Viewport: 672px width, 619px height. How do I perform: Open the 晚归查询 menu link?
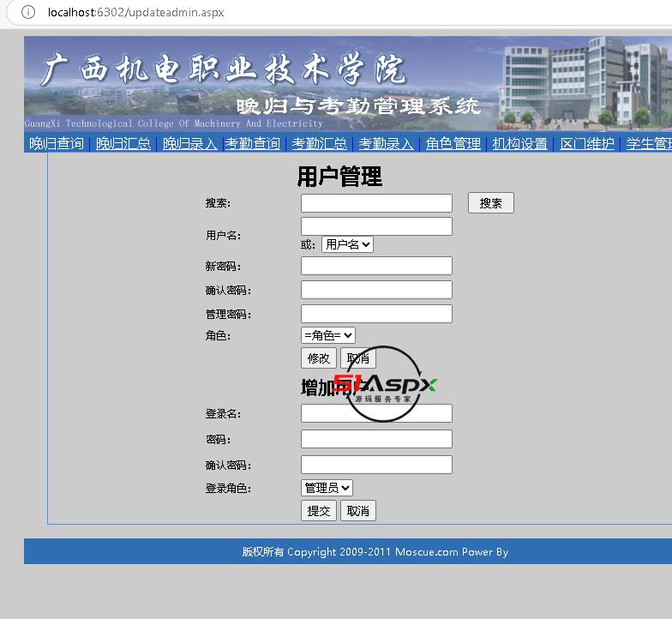tap(57, 144)
